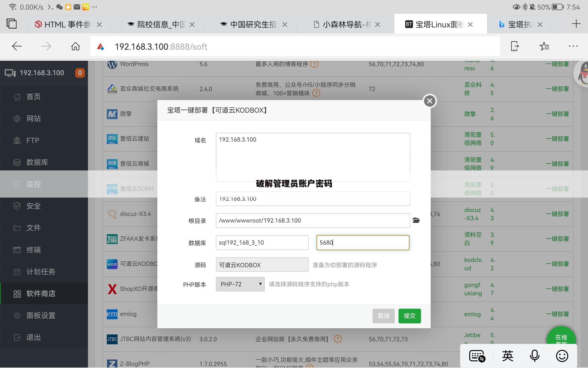Click the 微擎 logo icon
The width and height of the screenshot is (588, 368).
(112, 114)
